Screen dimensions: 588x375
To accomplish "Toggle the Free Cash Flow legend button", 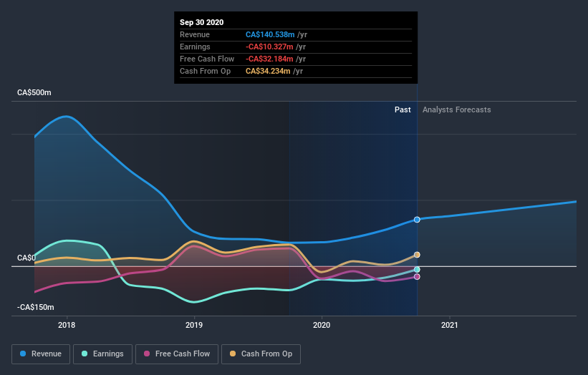I will point(177,354).
